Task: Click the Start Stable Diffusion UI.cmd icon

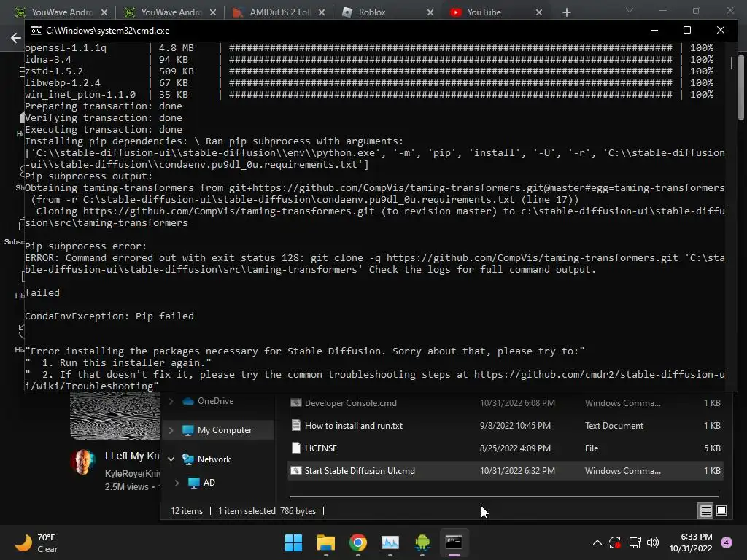Action: (296, 470)
